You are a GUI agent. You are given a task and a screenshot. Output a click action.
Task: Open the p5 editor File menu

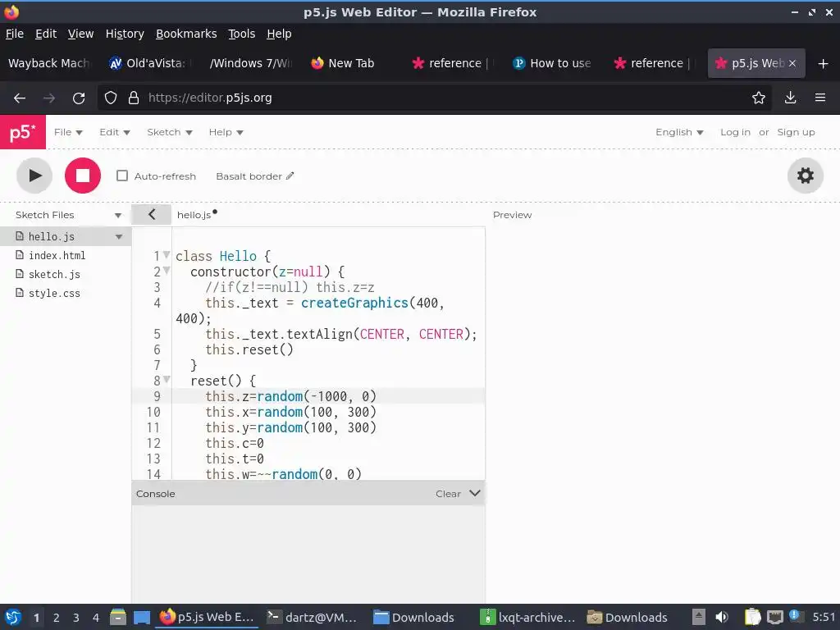click(68, 132)
